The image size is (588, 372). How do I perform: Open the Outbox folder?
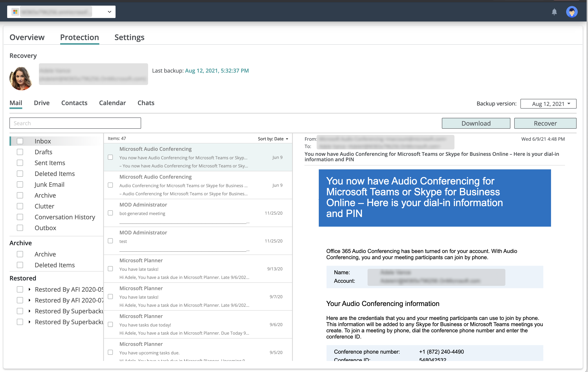(45, 228)
